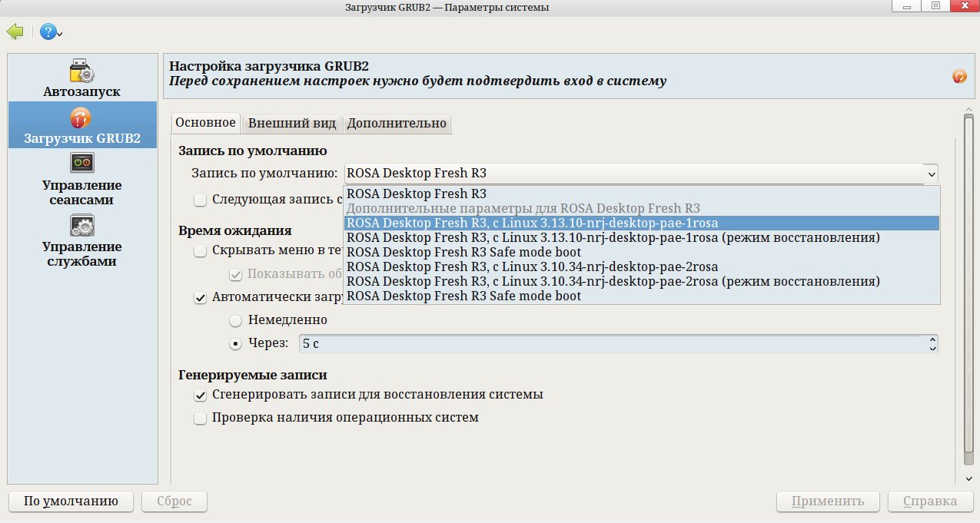Select 3.10.34-nrj-desktop-pae-2rosa режим восстановления entry

(641, 281)
